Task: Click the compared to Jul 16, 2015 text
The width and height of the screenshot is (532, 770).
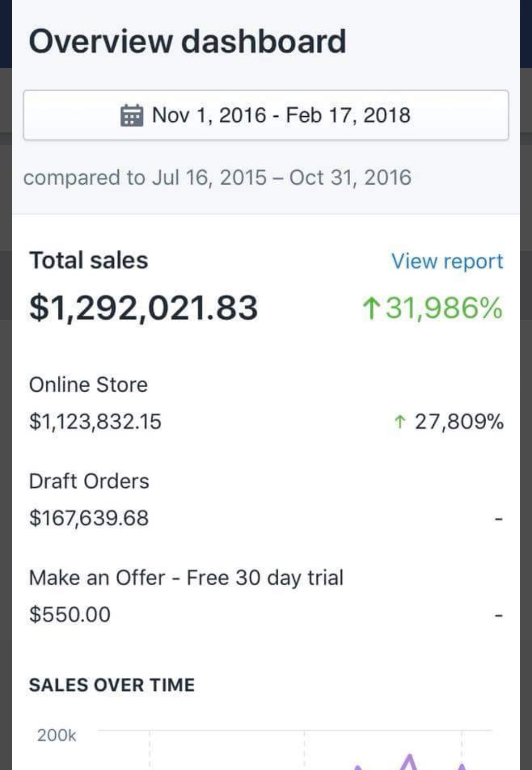Action: coord(217,177)
